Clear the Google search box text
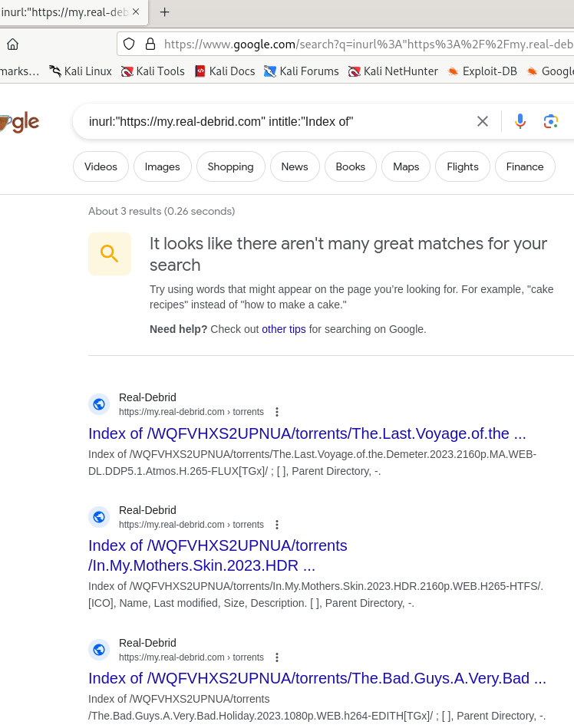 [x=483, y=121]
